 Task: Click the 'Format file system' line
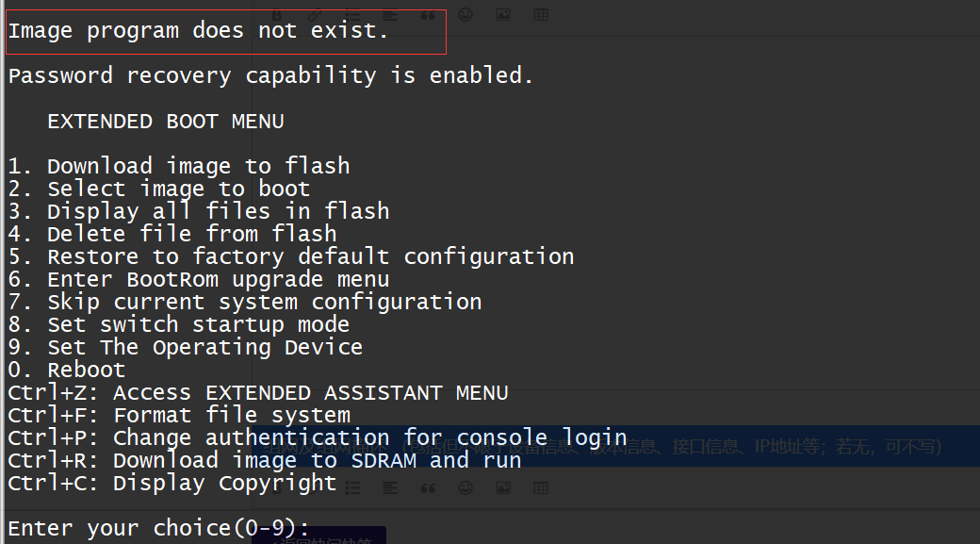(179, 416)
